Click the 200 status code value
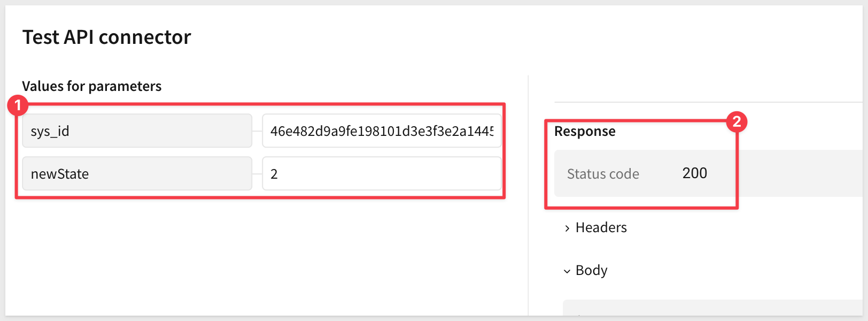The width and height of the screenshot is (868, 321). pos(694,173)
